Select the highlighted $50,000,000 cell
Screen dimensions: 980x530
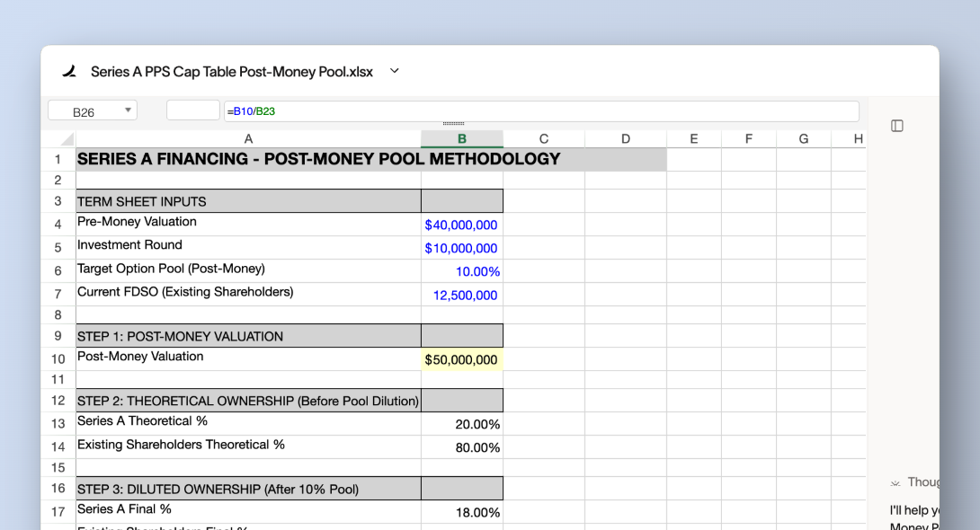coord(462,359)
